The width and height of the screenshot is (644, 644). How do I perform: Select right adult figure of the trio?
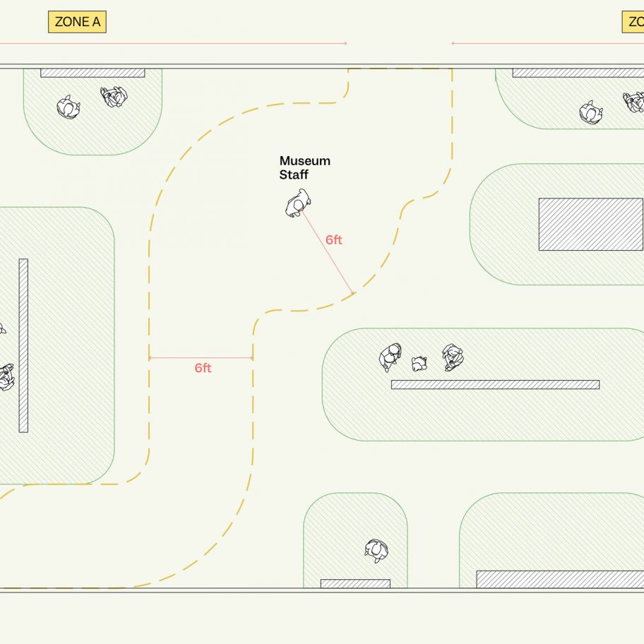[453, 357]
